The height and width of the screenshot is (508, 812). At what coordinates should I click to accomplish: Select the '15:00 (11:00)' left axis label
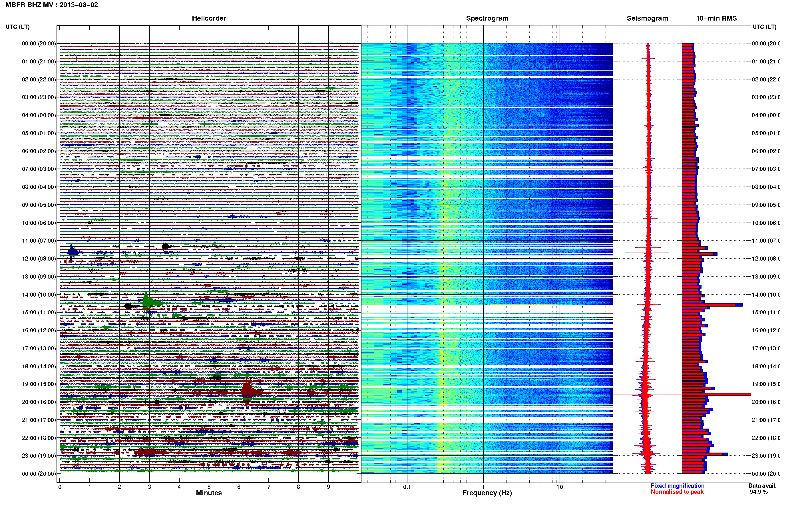pyautogui.click(x=39, y=313)
